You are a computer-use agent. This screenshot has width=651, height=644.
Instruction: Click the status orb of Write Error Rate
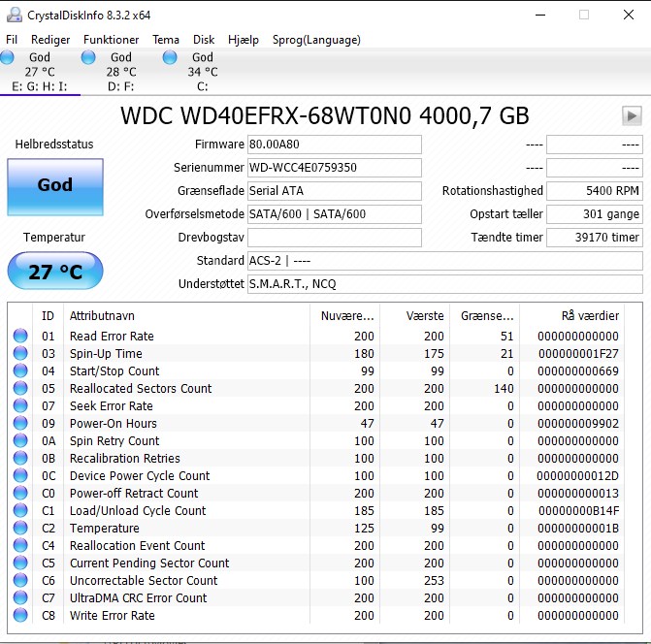[20, 615]
